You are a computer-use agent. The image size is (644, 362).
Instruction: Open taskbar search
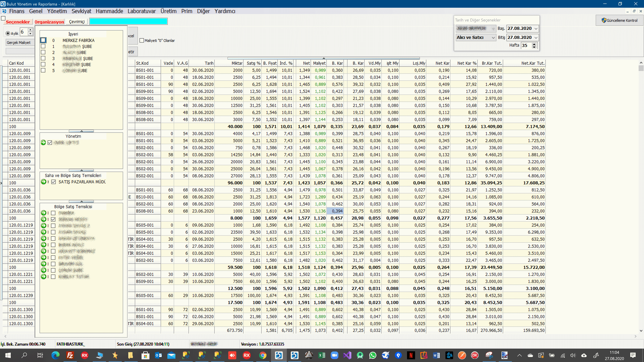click(x=24, y=355)
